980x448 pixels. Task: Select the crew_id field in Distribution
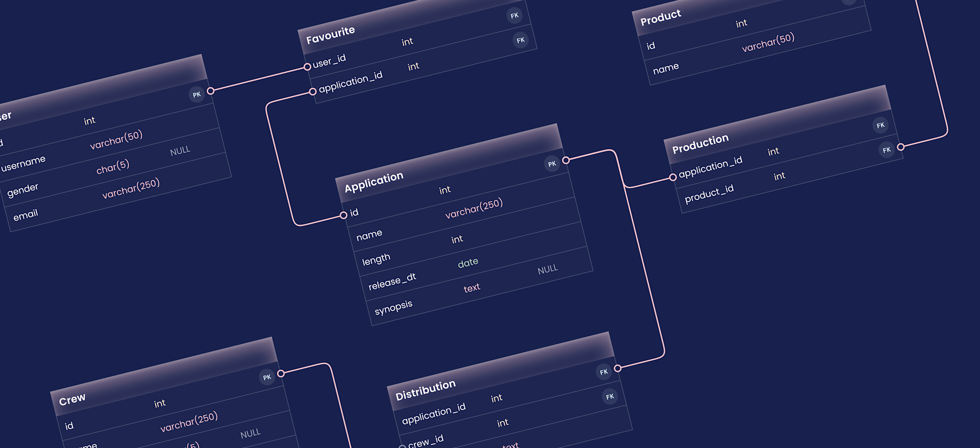[x=425, y=441]
